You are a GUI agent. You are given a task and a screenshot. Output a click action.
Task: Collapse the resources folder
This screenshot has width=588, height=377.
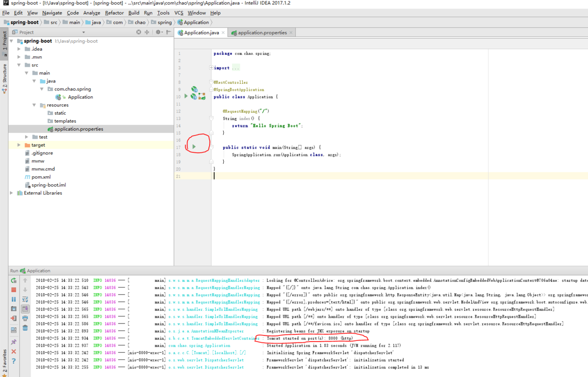point(35,105)
